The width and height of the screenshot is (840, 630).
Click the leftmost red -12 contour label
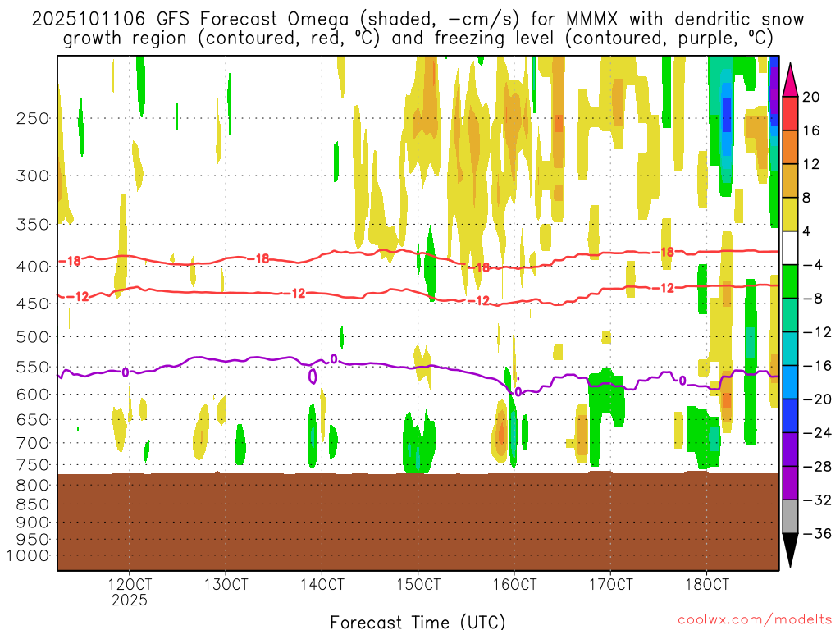tap(78, 296)
